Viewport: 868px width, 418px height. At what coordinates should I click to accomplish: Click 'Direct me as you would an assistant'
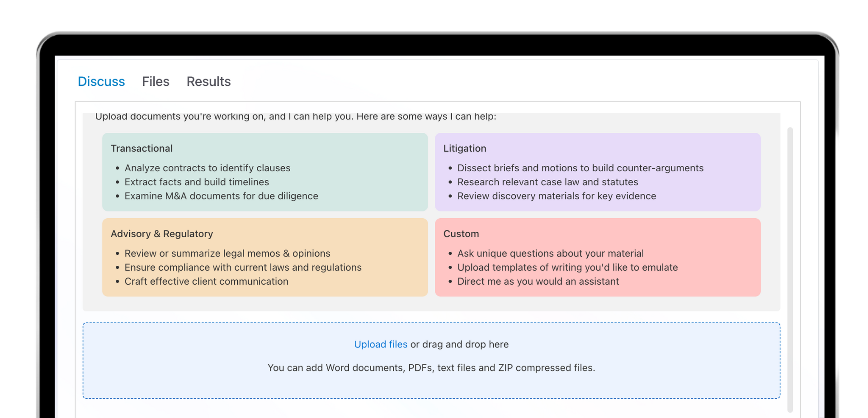point(538,282)
